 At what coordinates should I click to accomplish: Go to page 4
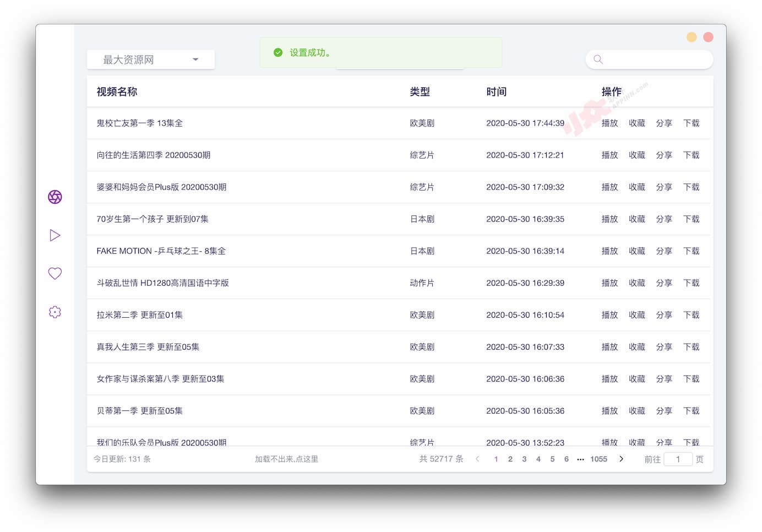(538, 459)
